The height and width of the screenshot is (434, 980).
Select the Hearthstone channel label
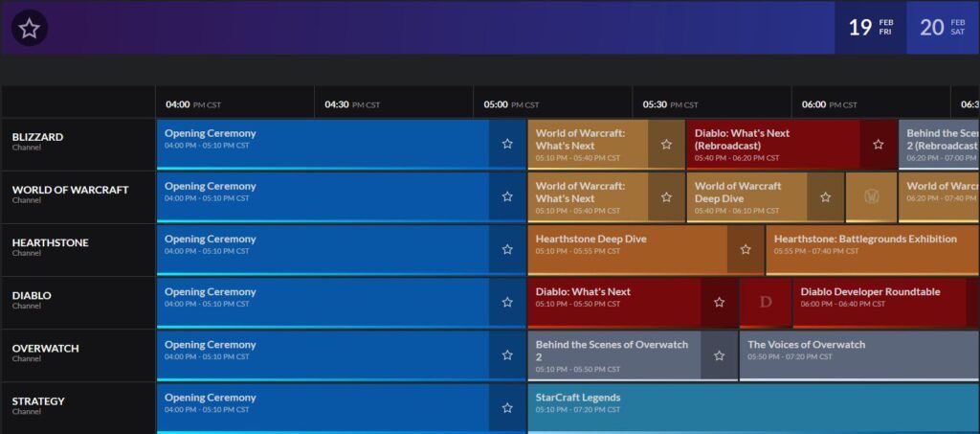pos(78,249)
